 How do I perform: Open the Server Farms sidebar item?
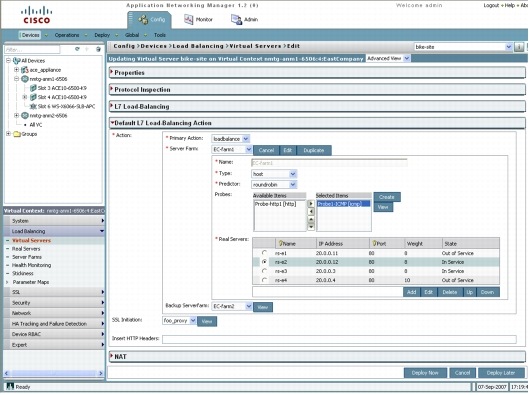(27, 257)
